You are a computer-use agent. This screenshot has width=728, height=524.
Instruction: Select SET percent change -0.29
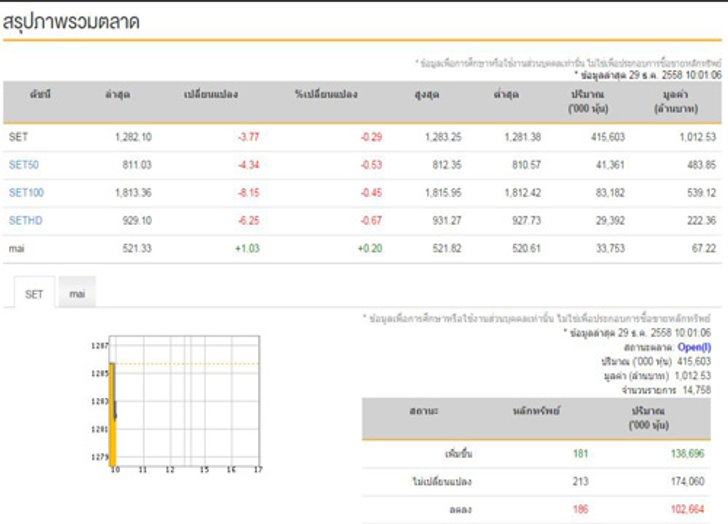371,137
